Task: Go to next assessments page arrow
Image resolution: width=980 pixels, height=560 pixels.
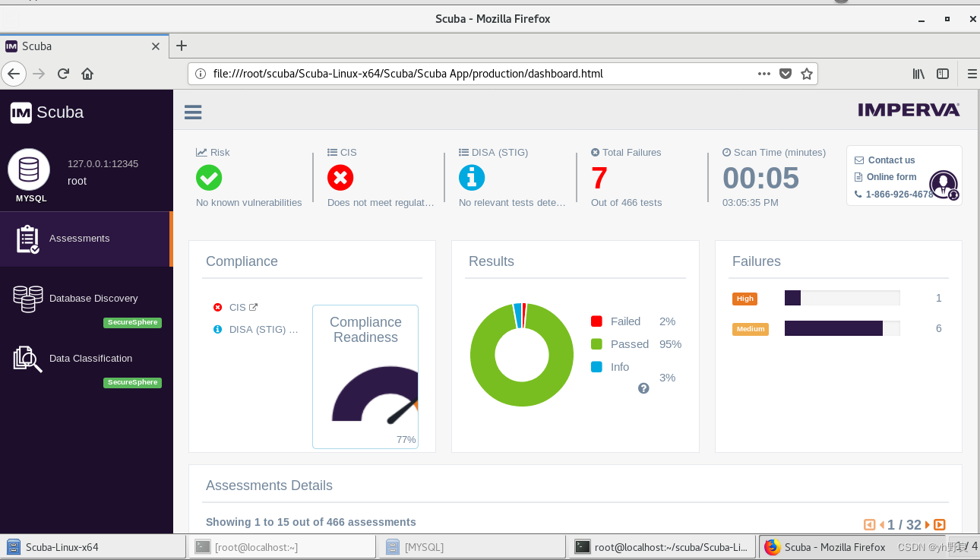Action: 928,525
